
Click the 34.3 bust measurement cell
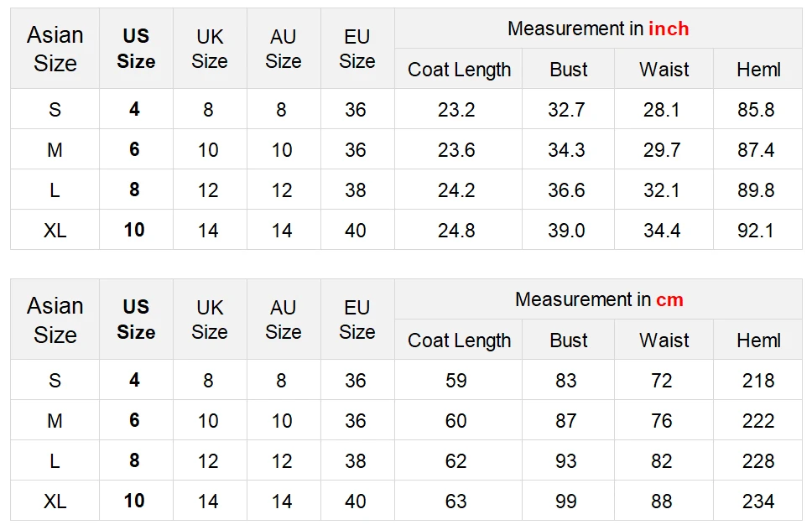pos(566,150)
